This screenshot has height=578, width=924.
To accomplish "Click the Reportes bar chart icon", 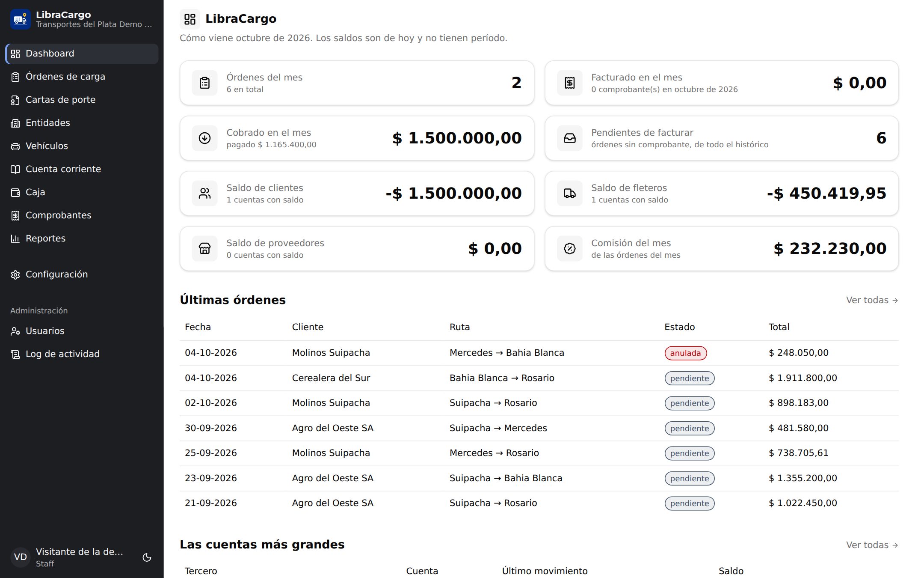I will click(15, 239).
